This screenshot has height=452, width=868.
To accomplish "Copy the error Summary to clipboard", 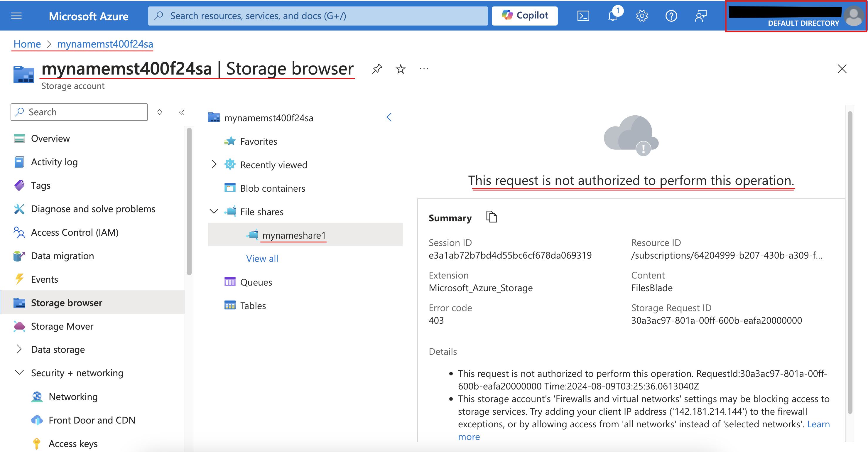I will point(492,217).
